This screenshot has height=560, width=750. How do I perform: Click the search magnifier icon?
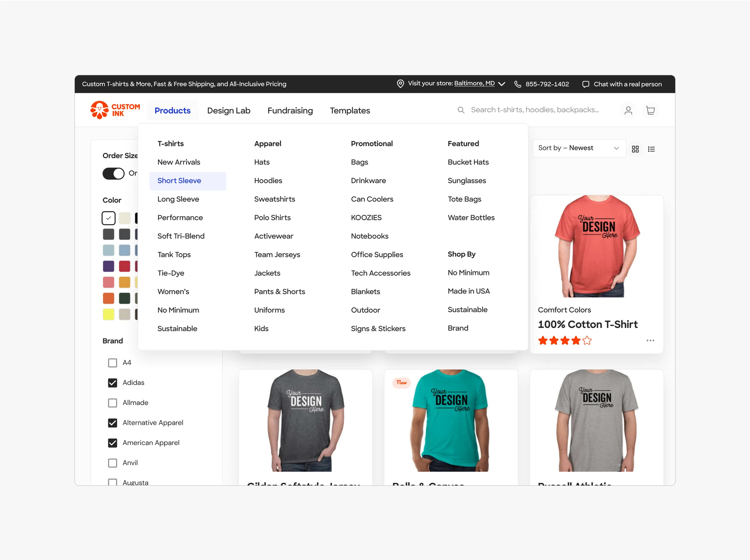coord(461,110)
